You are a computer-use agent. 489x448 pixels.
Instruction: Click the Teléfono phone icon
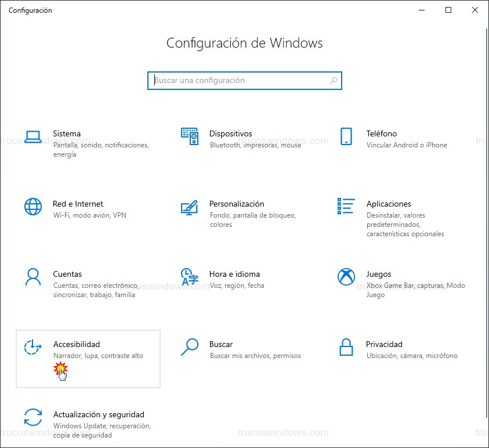click(x=346, y=137)
